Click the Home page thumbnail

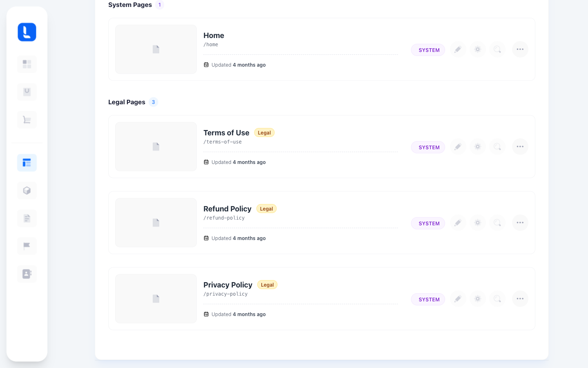click(x=156, y=49)
